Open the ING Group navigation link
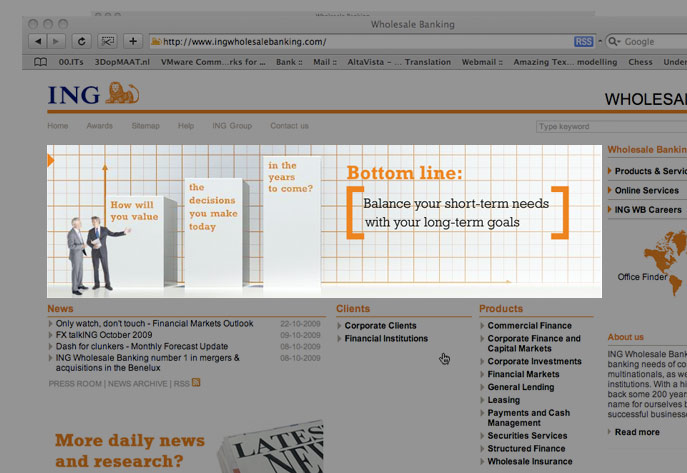 [232, 126]
